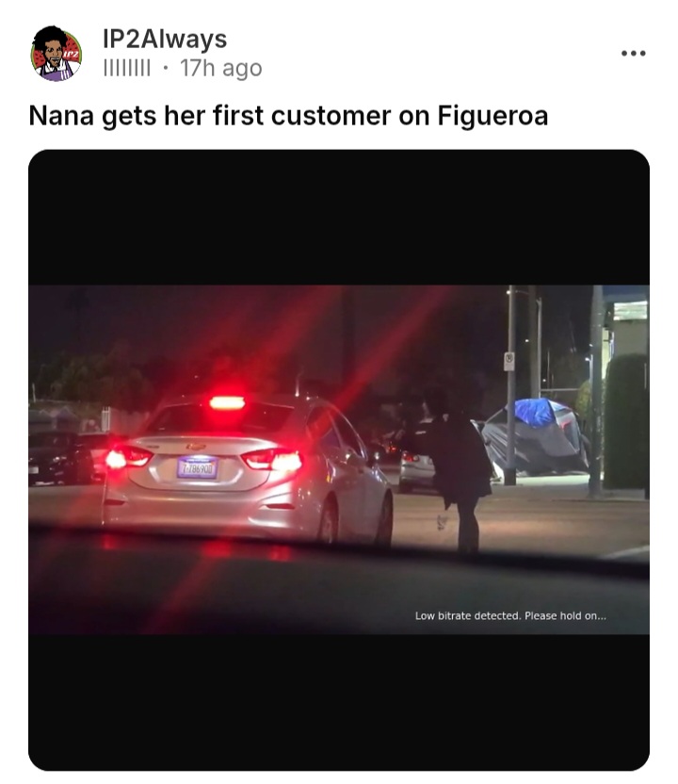678x784 pixels.
Task: Click the black letterbox area above the video
Action: click(339, 218)
